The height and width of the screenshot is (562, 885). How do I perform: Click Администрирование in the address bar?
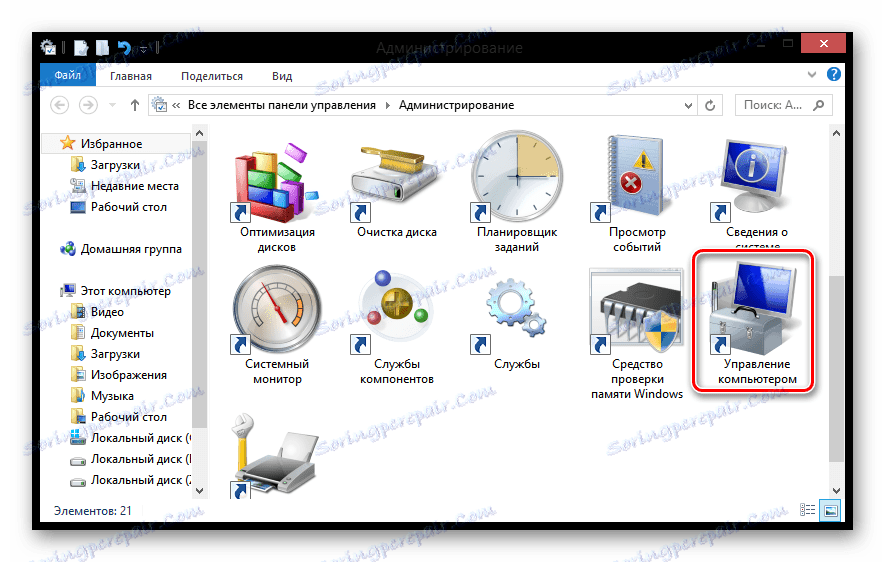(x=456, y=105)
